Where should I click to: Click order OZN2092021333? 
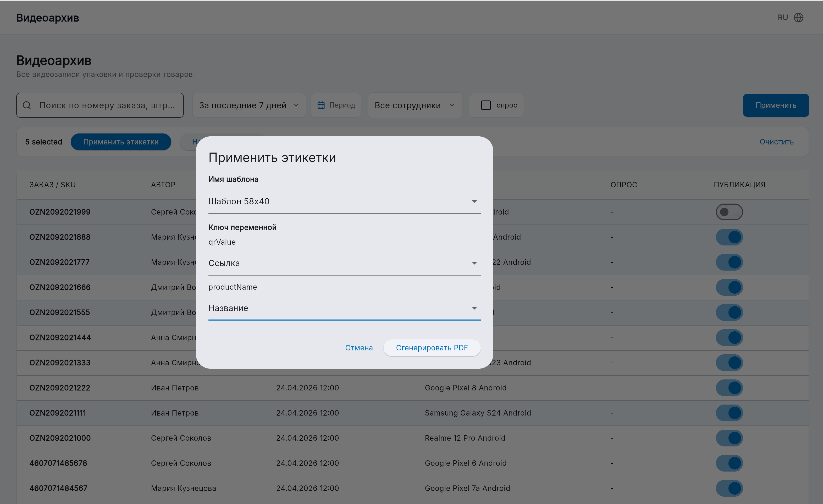click(60, 362)
